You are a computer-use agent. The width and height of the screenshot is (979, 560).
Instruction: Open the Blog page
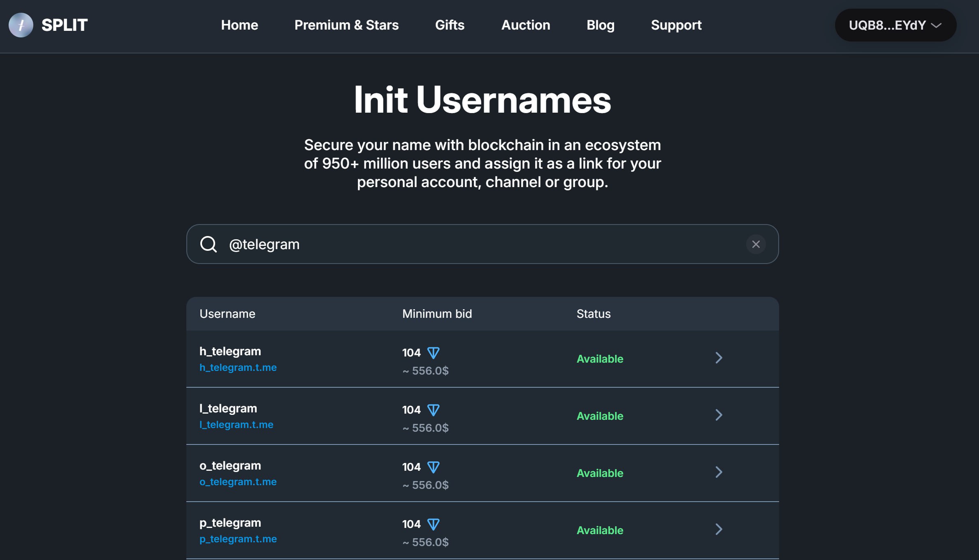pyautogui.click(x=600, y=25)
